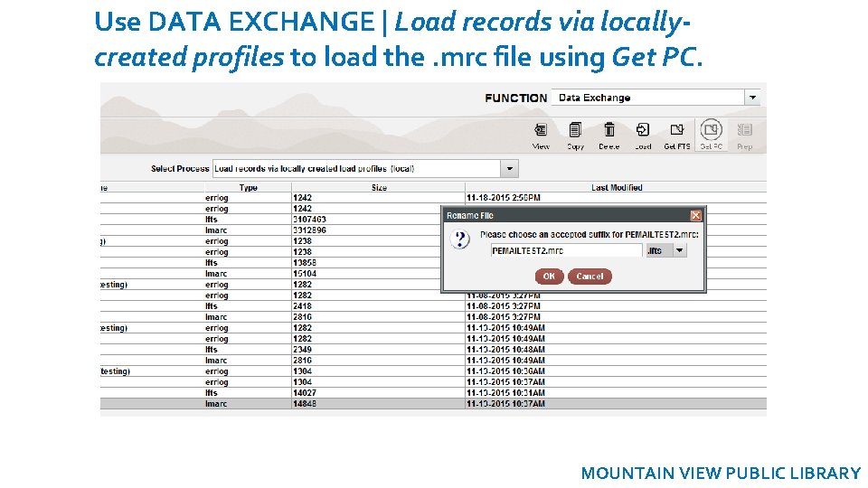Expand the Select Process dropdown arrow
The image size is (868, 488).
click(509, 169)
